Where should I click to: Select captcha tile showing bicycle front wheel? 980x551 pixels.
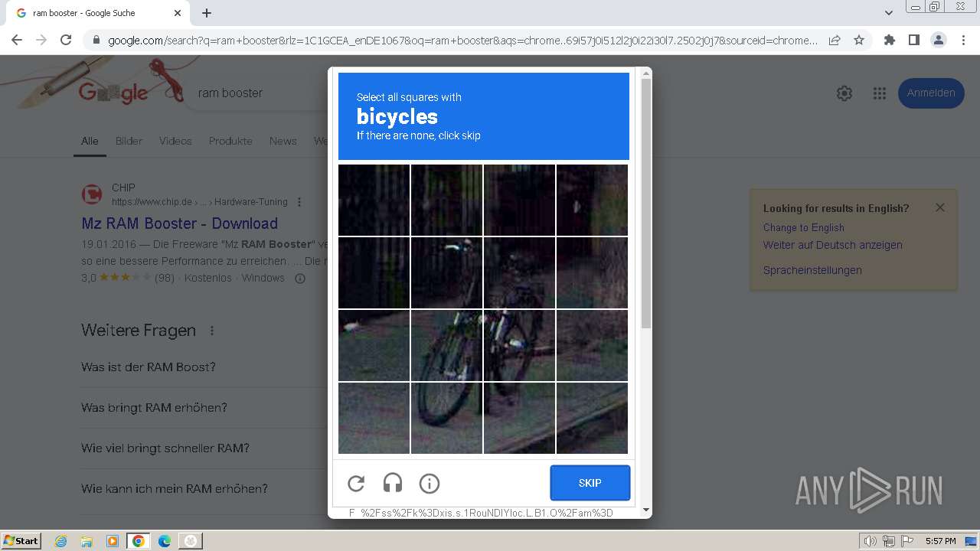pos(446,345)
